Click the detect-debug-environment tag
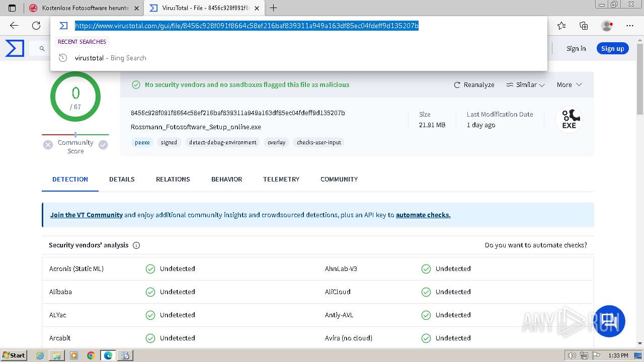Image resolution: width=644 pixels, height=362 pixels. point(223,142)
